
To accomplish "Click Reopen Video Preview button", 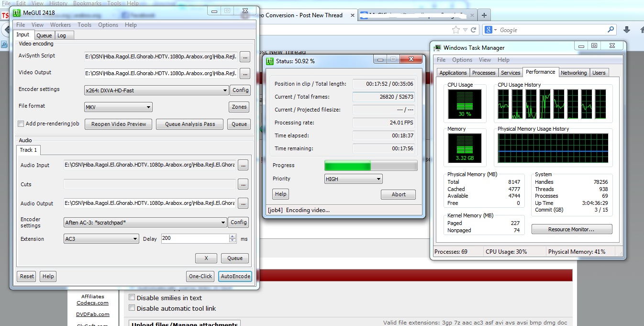I will click(x=119, y=124).
